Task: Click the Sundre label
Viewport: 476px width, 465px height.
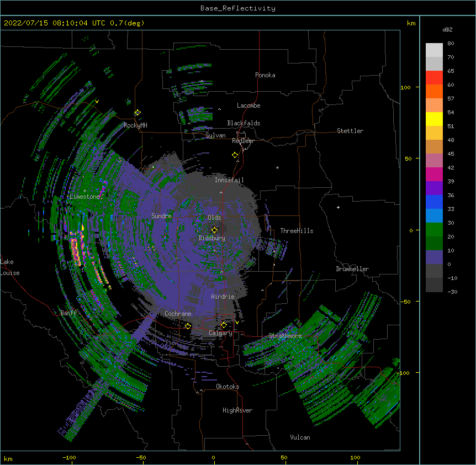Action: coord(161,216)
